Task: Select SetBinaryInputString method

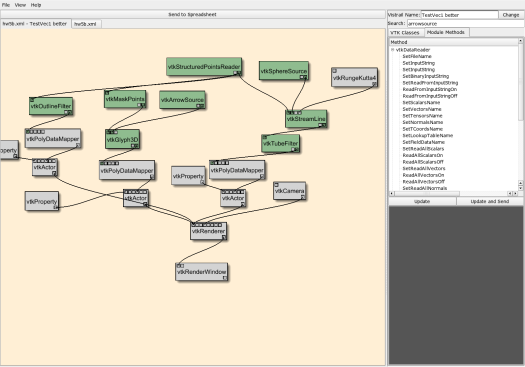Action: pyautogui.click(x=426, y=76)
